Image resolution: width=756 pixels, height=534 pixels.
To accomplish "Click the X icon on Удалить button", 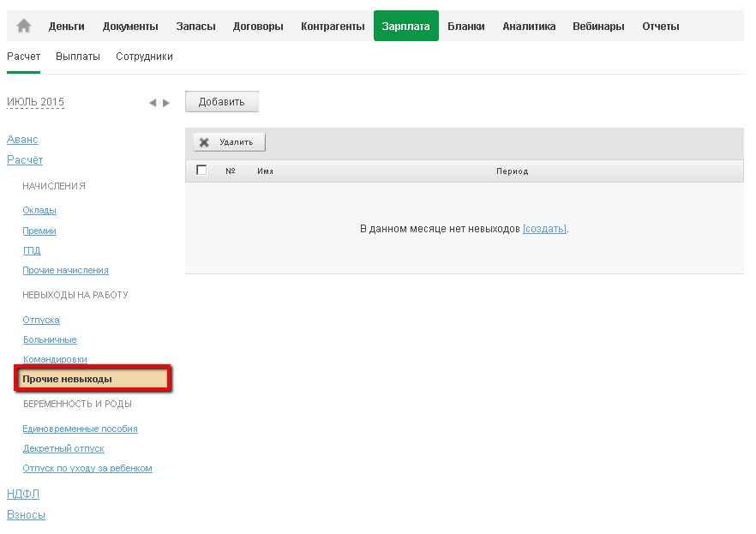I will (204, 142).
